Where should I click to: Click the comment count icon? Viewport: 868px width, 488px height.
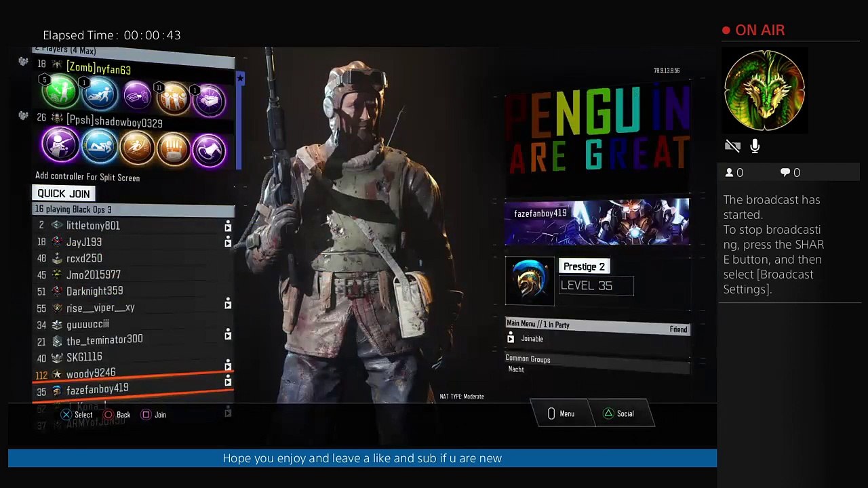pyautogui.click(x=785, y=173)
